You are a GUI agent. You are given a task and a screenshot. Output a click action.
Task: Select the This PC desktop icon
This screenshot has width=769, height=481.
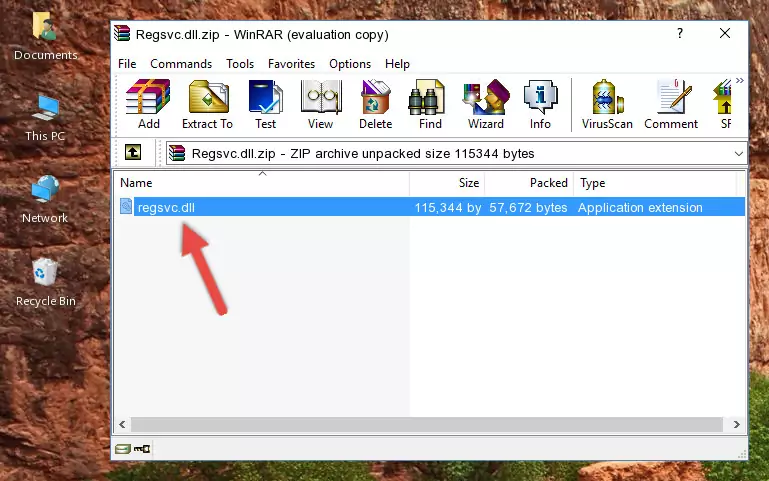coord(45,118)
